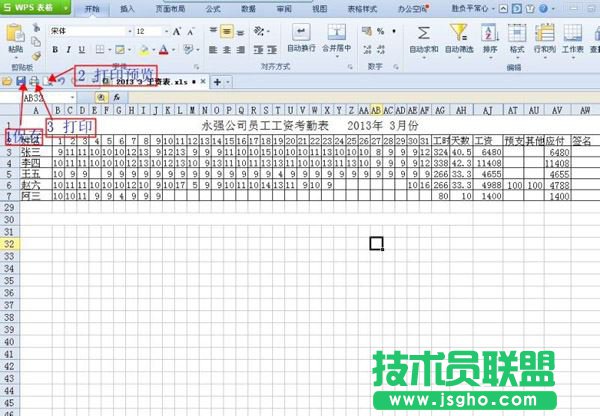
Task: Toggle Underline formatting
Action: (x=82, y=50)
